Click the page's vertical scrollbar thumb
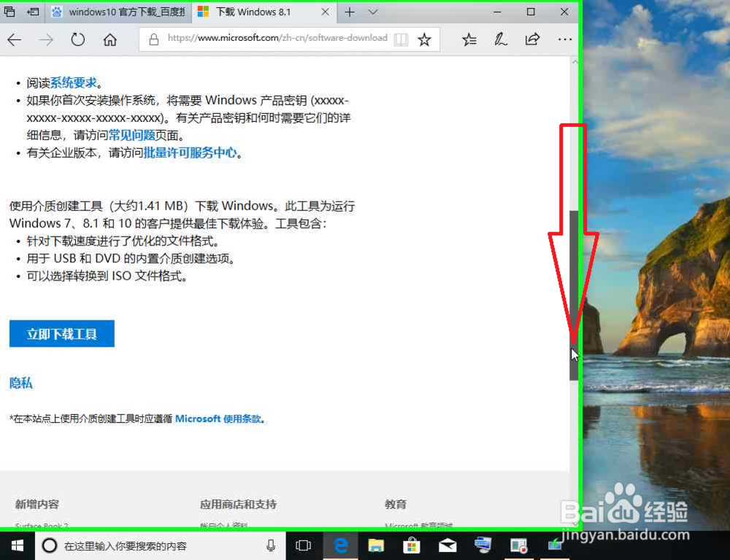 tap(574, 296)
